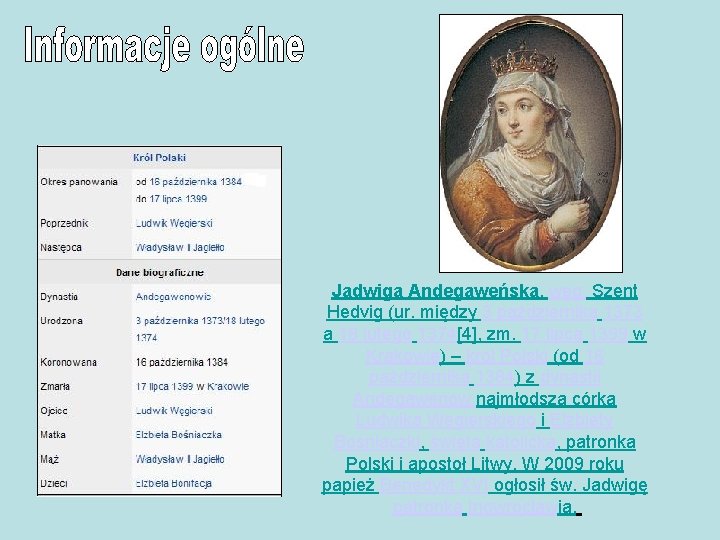This screenshot has height=540, width=720.
Task: Open '17 lipca 1399 w Krakowie' link
Action: coord(192,386)
